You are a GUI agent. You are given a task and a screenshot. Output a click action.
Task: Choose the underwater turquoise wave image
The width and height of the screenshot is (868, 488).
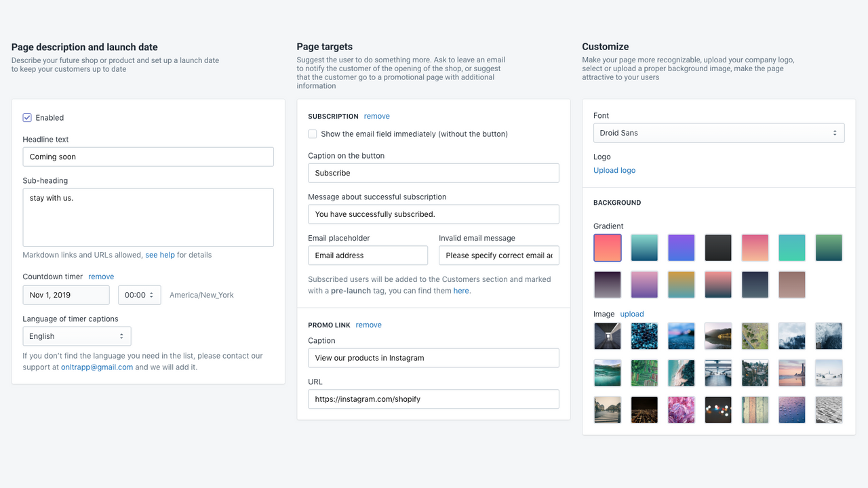click(608, 373)
